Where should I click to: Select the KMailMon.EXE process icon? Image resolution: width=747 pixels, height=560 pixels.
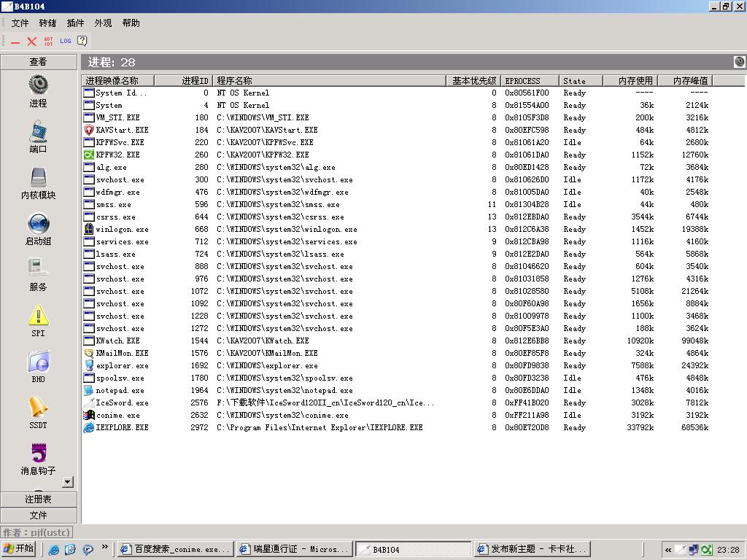88,353
